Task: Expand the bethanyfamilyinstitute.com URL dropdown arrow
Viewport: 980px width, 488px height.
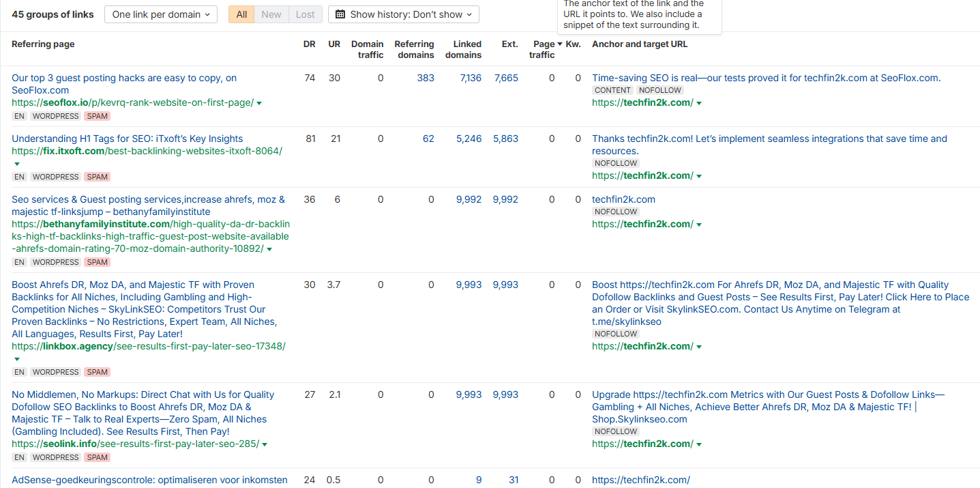Action: (x=269, y=249)
